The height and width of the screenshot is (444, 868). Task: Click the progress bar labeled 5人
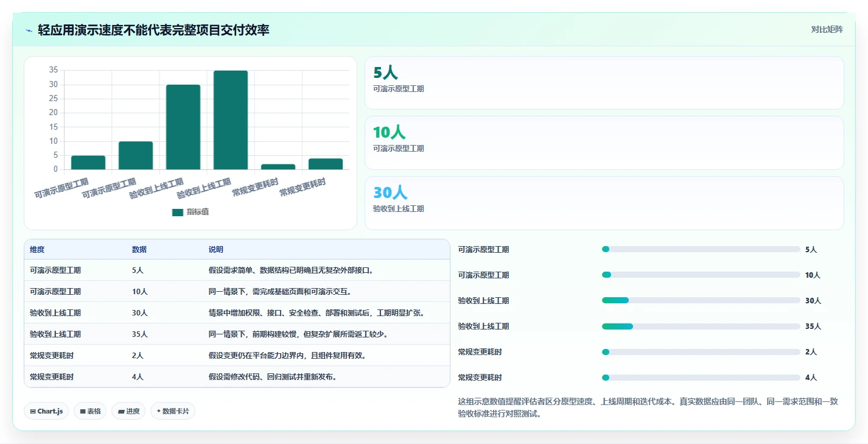coord(701,249)
